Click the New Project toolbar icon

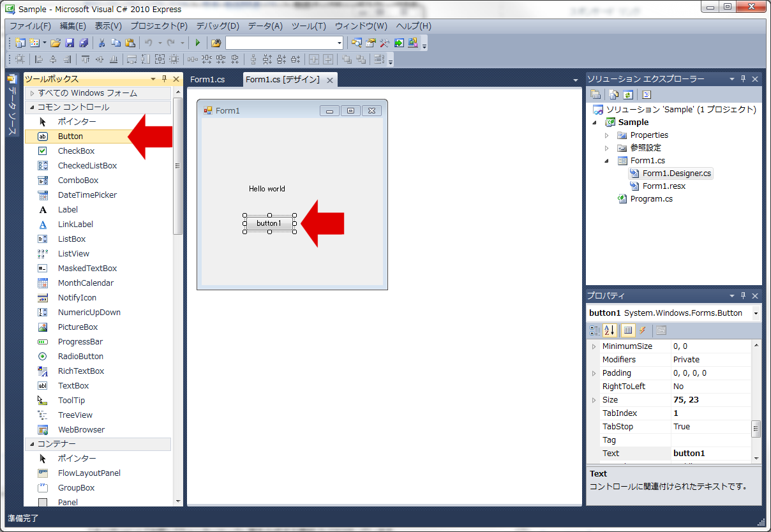coord(20,43)
